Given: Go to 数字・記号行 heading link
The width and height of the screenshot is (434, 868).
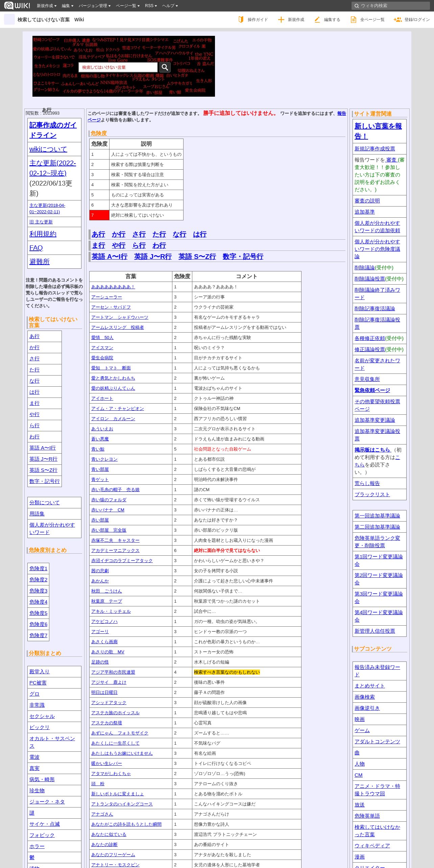Looking at the screenshot, I should pos(243,257).
